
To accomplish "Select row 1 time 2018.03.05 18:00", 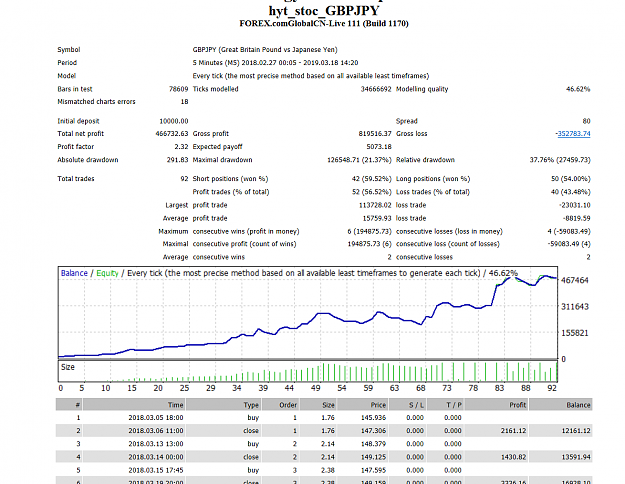I will (x=156, y=418).
